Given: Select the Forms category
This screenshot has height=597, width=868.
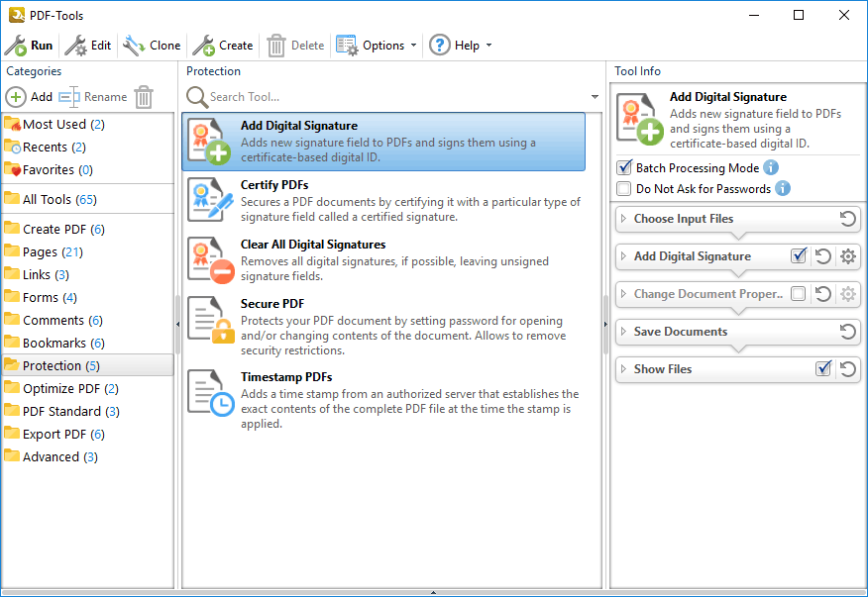Looking at the screenshot, I should pos(87,297).
